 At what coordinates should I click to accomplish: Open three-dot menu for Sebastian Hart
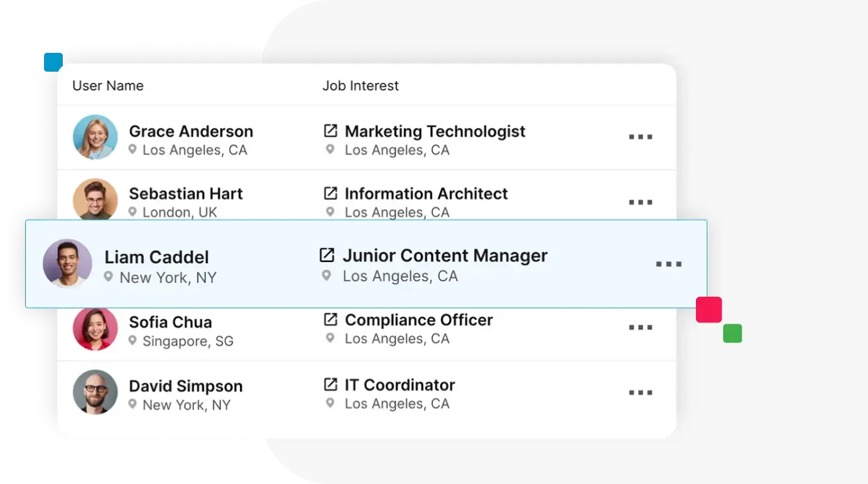coord(641,202)
